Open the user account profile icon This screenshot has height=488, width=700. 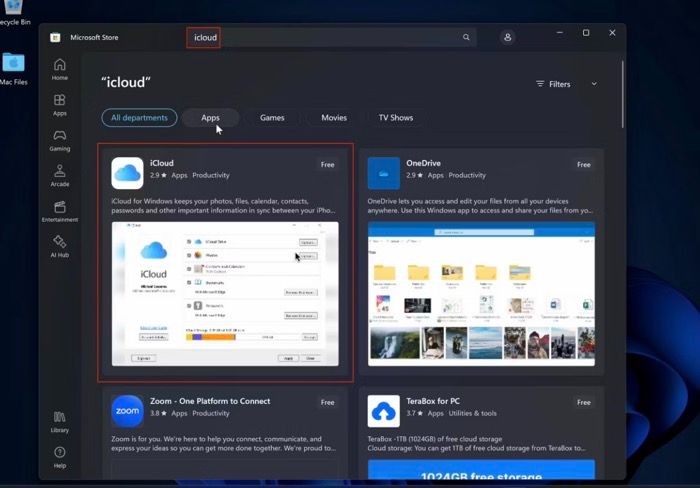[508, 37]
